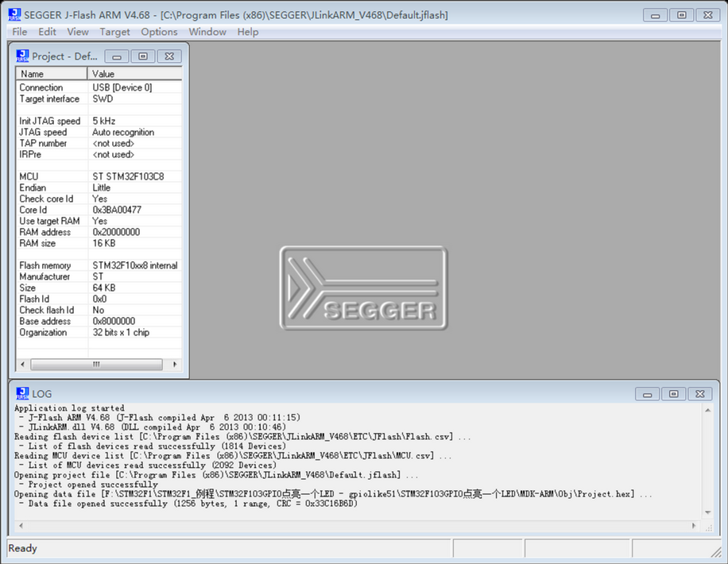Close the Project sub-window
Viewport: 728px width, 564px height.
click(x=169, y=56)
